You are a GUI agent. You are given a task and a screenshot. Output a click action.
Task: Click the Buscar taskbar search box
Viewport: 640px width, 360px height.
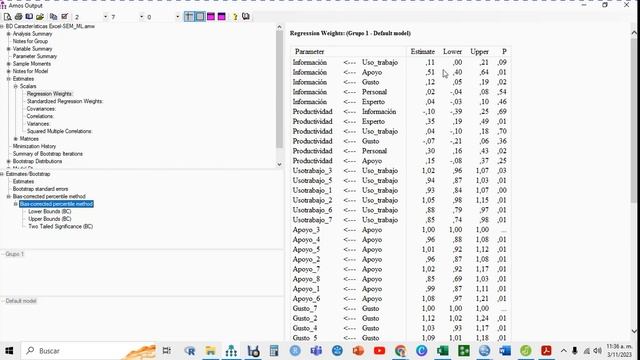coord(87,351)
